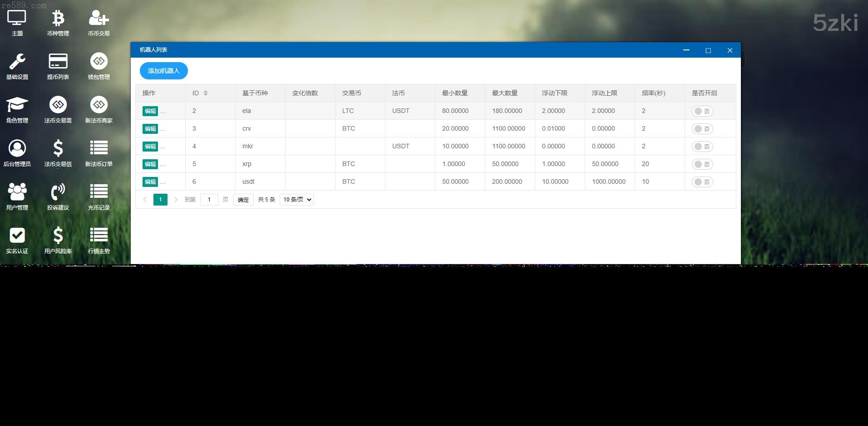The image size is (868, 426).
Task: Open the 币种管理 bitcoin icon
Action: (x=58, y=19)
